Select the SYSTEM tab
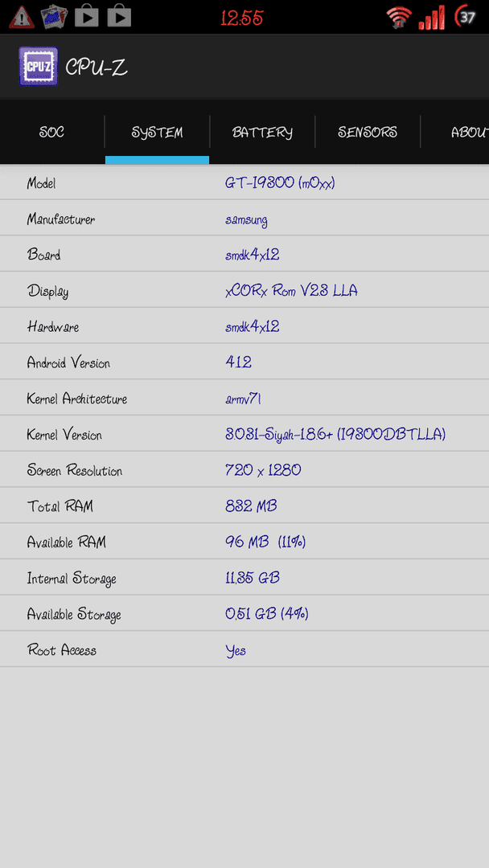489x868 pixels. coord(158,133)
